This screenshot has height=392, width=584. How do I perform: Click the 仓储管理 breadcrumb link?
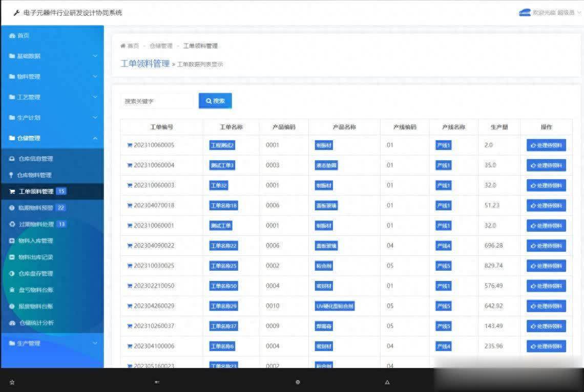point(161,46)
